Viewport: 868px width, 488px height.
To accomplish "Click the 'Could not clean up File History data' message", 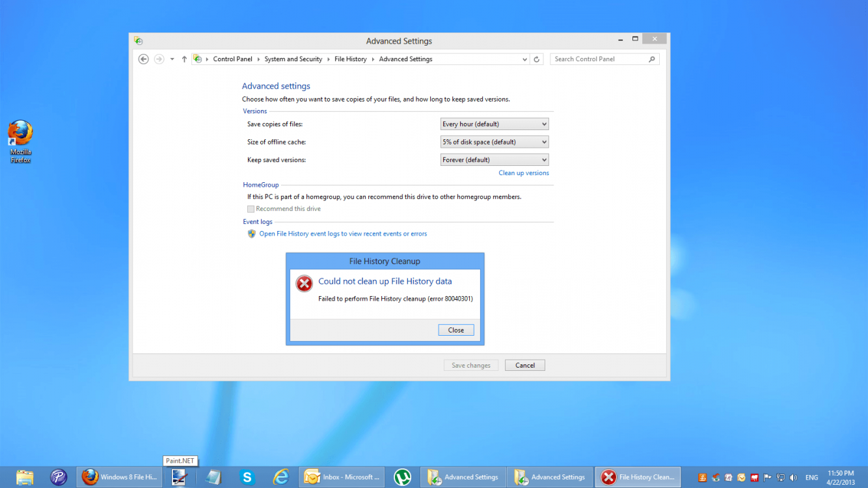I will click(x=385, y=282).
